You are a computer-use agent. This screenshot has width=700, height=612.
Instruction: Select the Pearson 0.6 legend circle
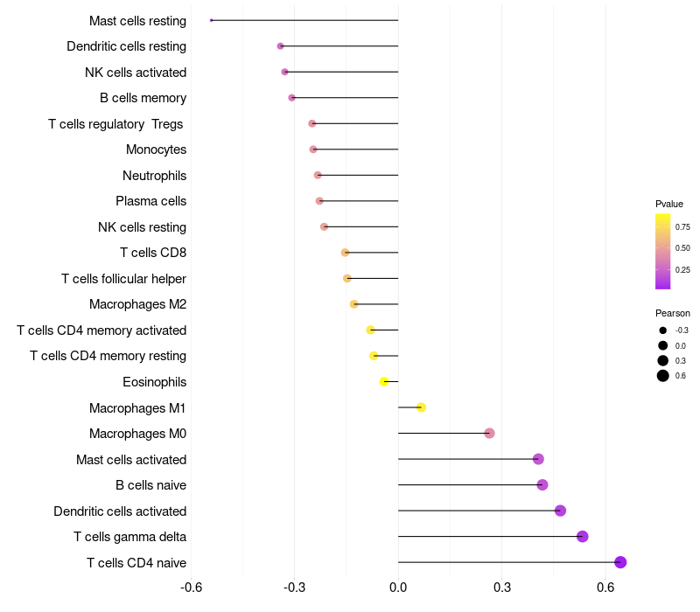(x=663, y=376)
